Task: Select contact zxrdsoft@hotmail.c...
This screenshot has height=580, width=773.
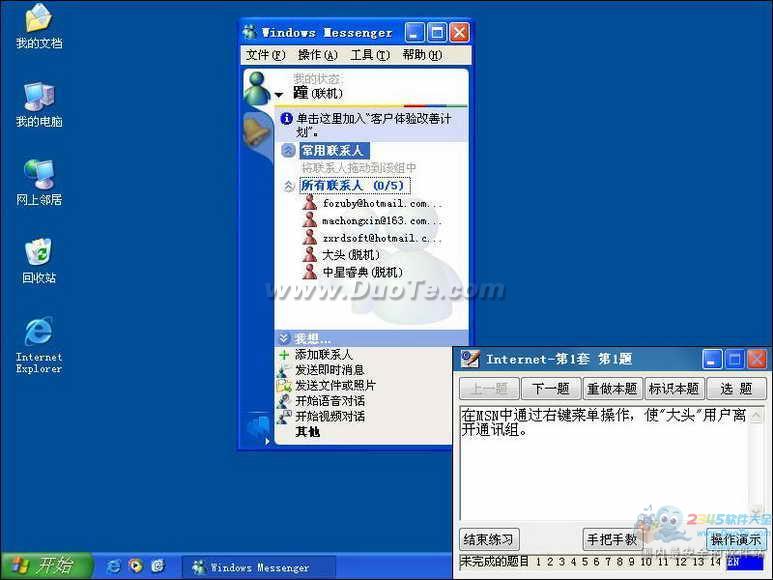Action: click(382, 238)
